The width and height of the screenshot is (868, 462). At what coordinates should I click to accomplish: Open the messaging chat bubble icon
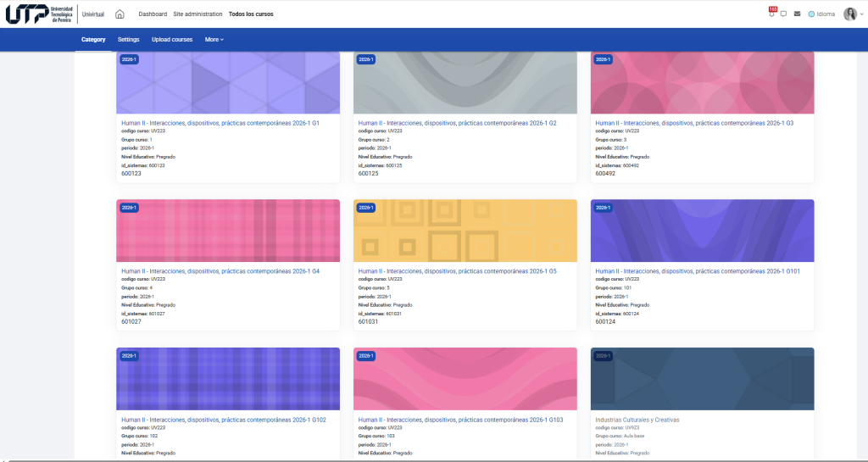(784, 14)
